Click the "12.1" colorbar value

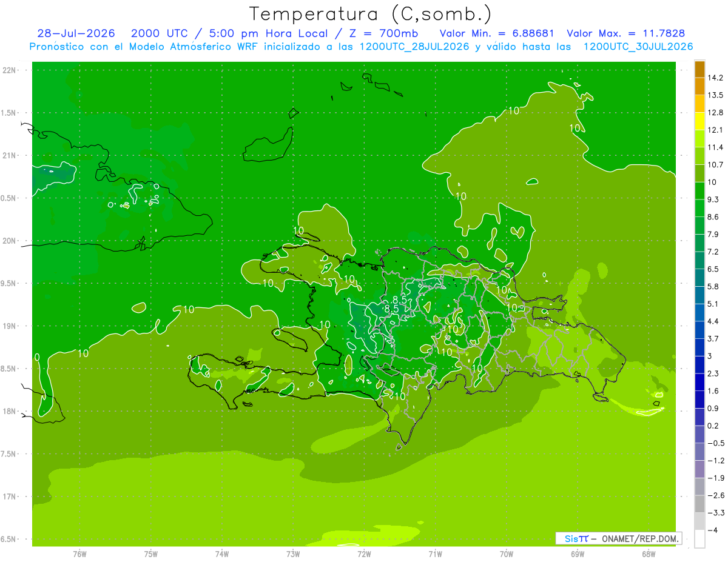coord(715,130)
